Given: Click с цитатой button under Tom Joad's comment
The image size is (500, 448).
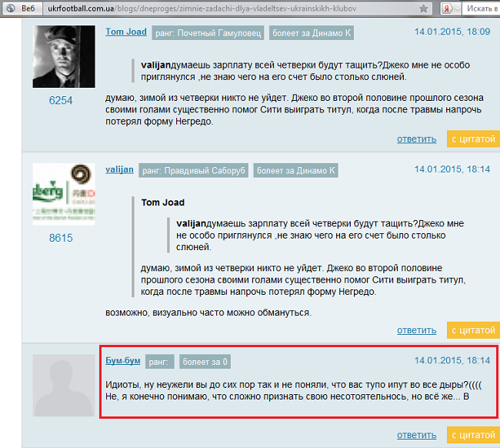Looking at the screenshot, I should pyautogui.click(x=473, y=139).
